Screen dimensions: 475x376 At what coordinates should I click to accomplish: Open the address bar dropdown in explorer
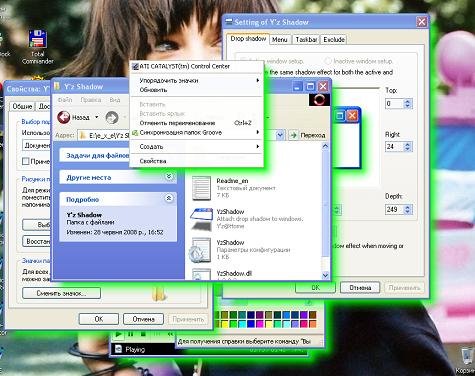pos(280,135)
